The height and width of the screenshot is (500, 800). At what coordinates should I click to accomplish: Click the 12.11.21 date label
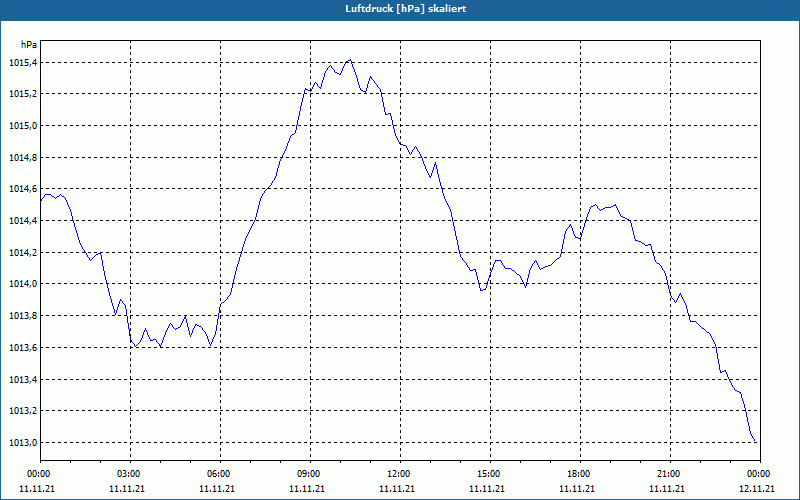(757, 488)
